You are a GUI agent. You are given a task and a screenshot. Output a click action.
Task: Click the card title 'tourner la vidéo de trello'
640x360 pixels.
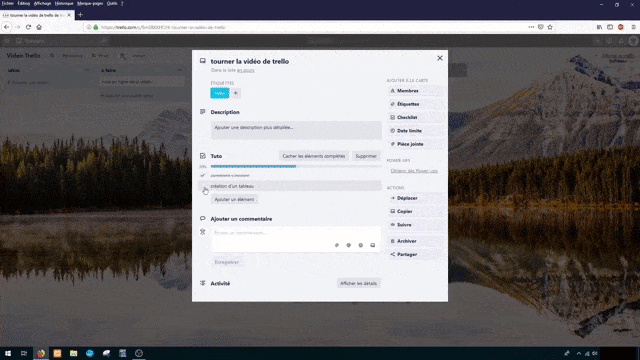(x=250, y=61)
